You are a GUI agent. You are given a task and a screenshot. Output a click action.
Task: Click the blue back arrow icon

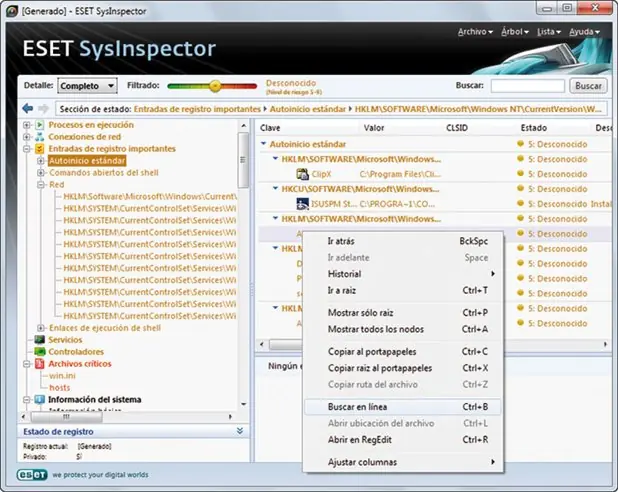tap(28, 108)
